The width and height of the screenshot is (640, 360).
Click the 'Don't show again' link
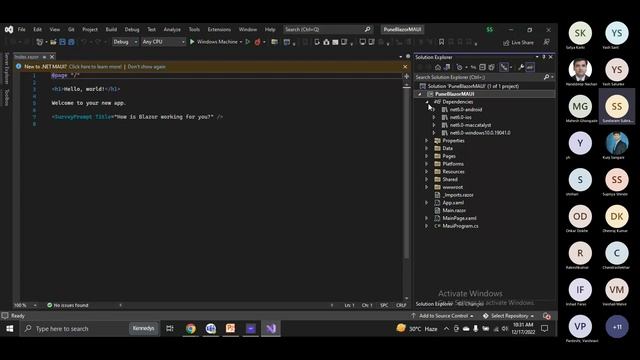[147, 67]
